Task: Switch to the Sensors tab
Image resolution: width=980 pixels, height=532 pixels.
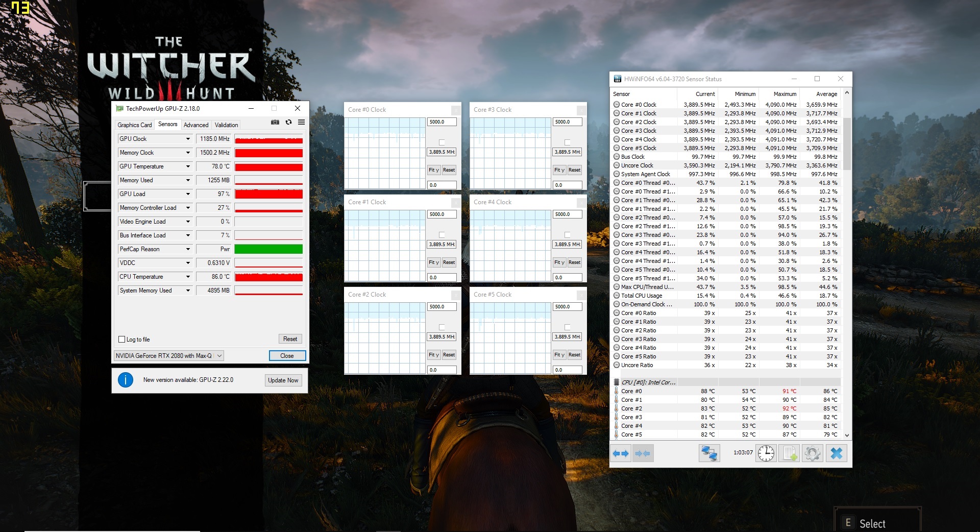Action: coord(168,124)
